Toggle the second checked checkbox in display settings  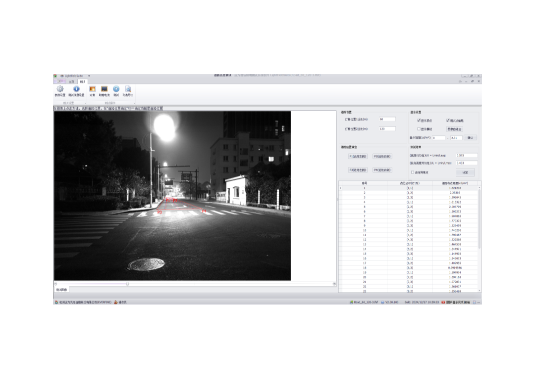coord(448,121)
